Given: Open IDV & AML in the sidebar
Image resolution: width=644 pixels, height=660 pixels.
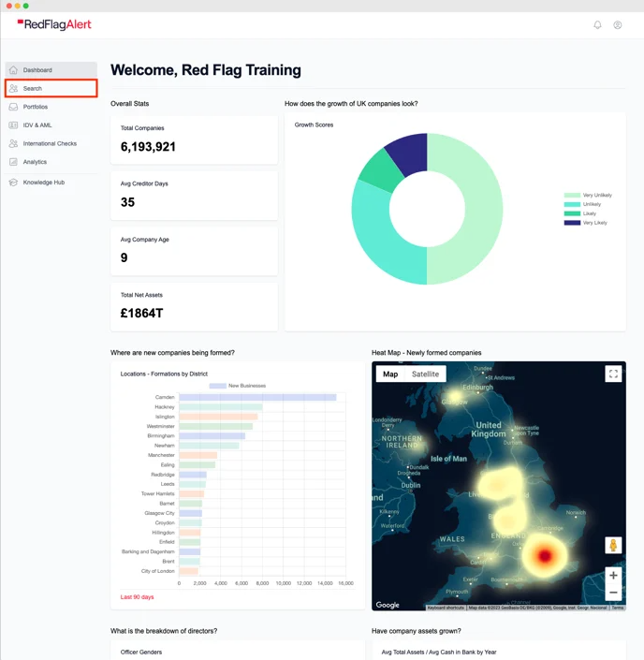Looking at the screenshot, I should (51, 125).
